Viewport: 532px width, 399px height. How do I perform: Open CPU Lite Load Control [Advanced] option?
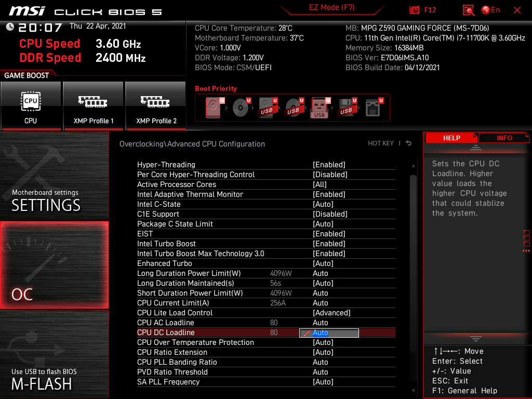[266, 312]
